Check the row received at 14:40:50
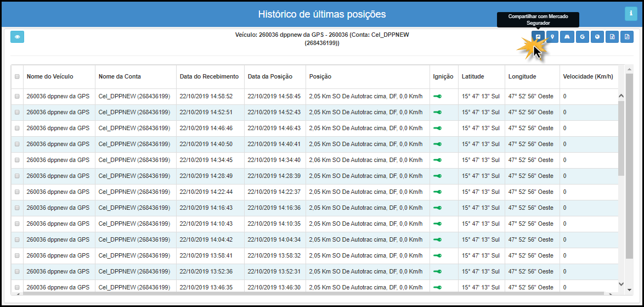 click(x=17, y=144)
